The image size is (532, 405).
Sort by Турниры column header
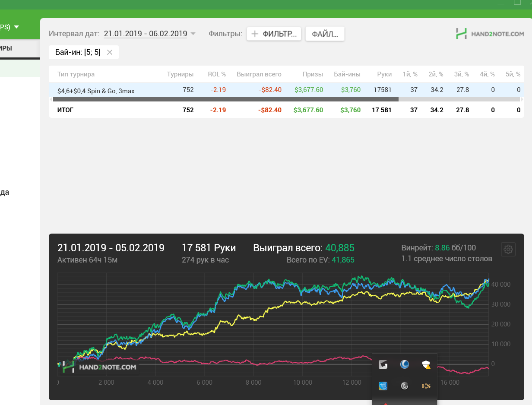[x=180, y=74]
